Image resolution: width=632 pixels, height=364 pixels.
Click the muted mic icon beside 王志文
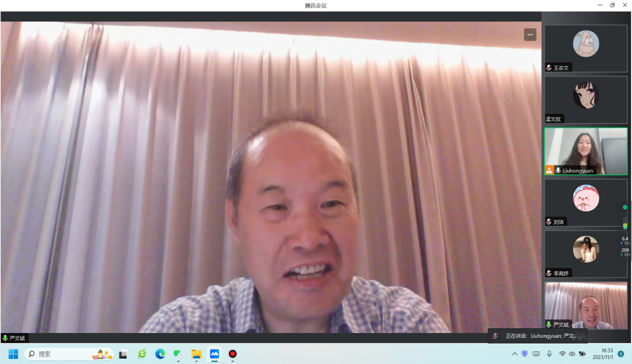[549, 68]
